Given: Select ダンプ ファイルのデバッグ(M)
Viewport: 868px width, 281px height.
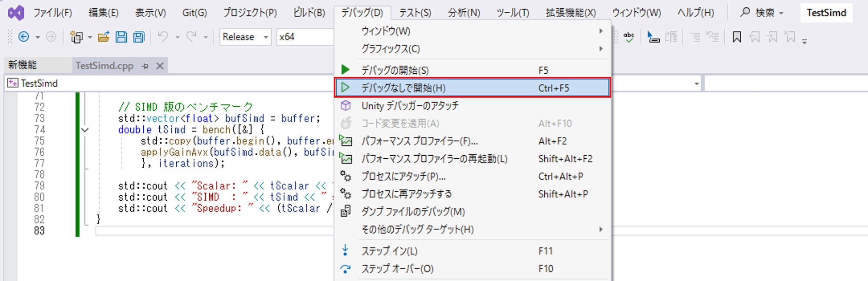Looking at the screenshot, I should tap(473, 212).
